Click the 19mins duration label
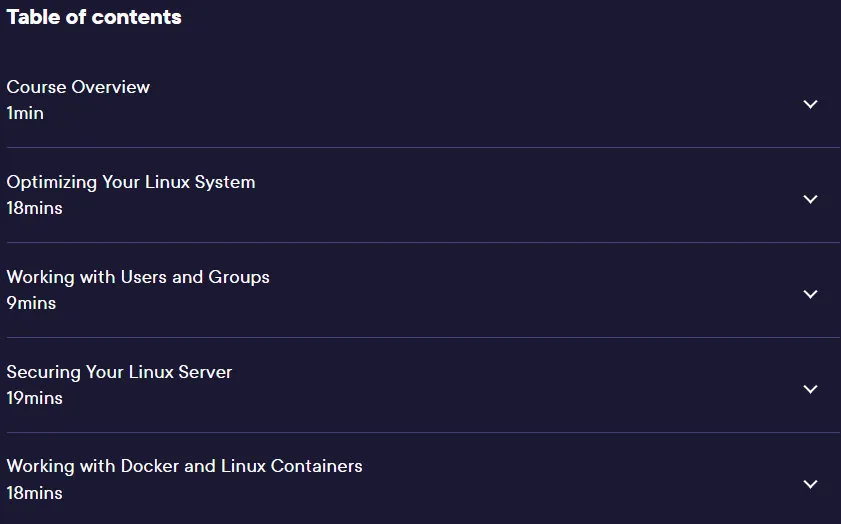 [34, 398]
